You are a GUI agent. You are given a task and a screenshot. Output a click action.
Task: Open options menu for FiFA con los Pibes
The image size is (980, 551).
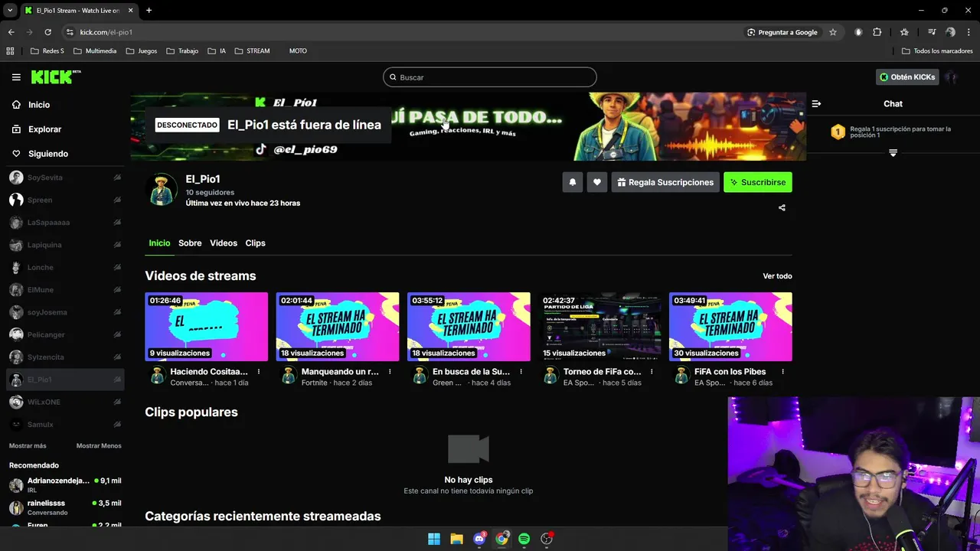coord(782,372)
